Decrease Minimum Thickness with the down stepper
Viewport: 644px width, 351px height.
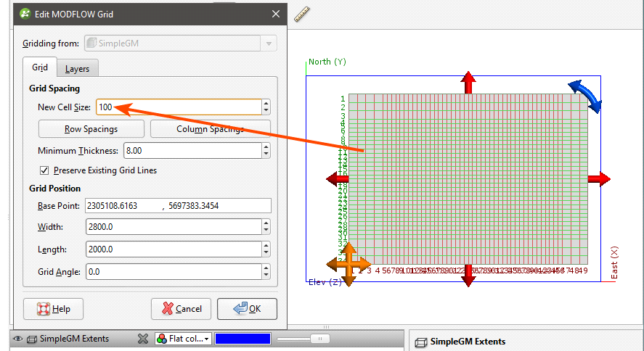[x=266, y=154]
